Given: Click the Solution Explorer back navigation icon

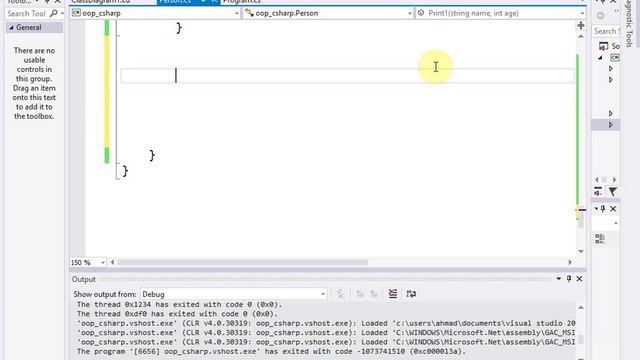Looking at the screenshot, I should (600, 16).
